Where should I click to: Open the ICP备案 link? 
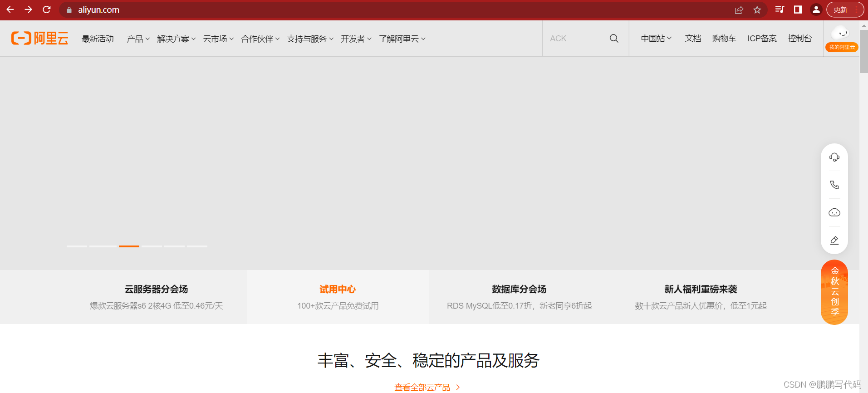coord(762,39)
